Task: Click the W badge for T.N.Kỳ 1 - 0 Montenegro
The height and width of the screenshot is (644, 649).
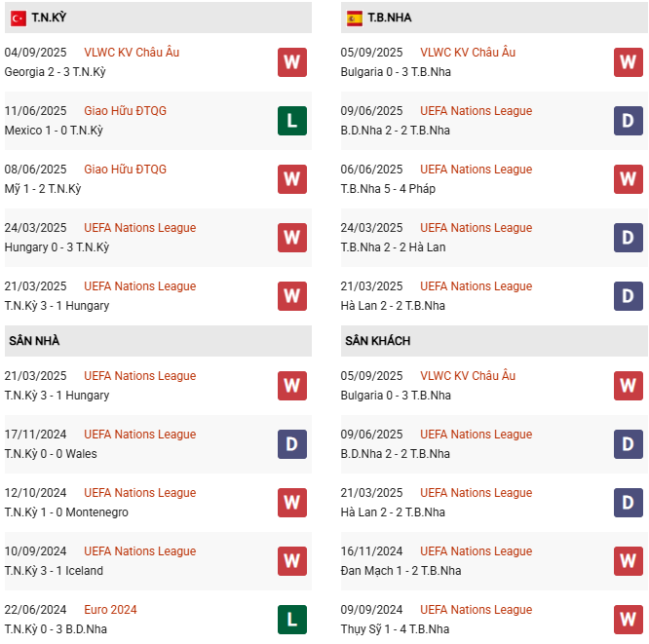Action: click(292, 503)
